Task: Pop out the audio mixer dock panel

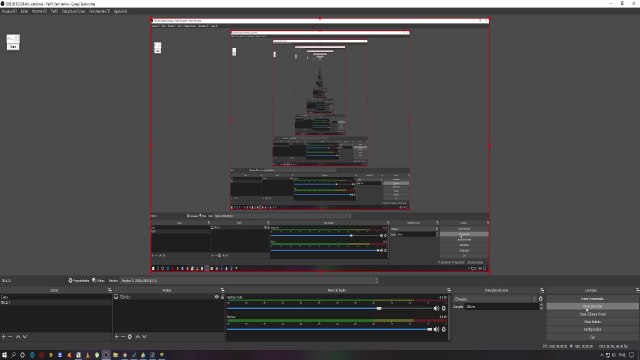Action: [449, 290]
